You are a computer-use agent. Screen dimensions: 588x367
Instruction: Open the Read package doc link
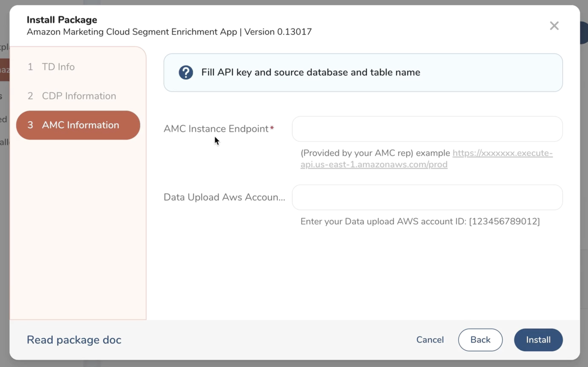[74, 340]
